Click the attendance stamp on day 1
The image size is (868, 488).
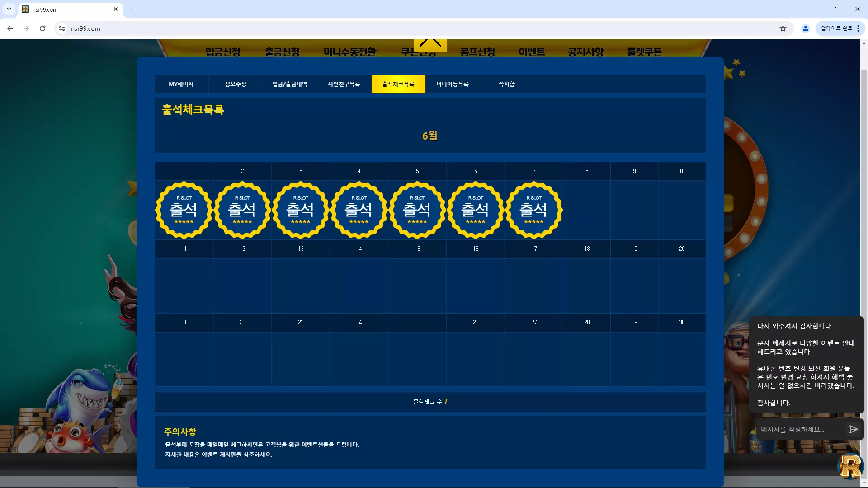(184, 210)
